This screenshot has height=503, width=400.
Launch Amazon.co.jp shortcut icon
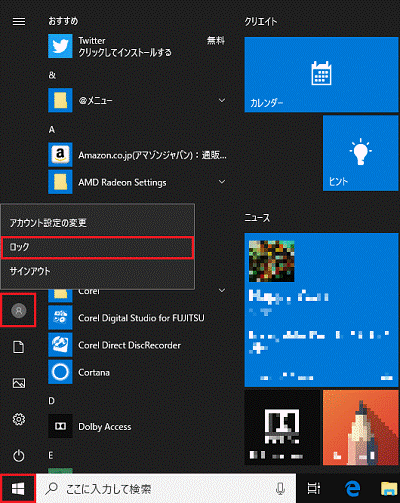60,155
